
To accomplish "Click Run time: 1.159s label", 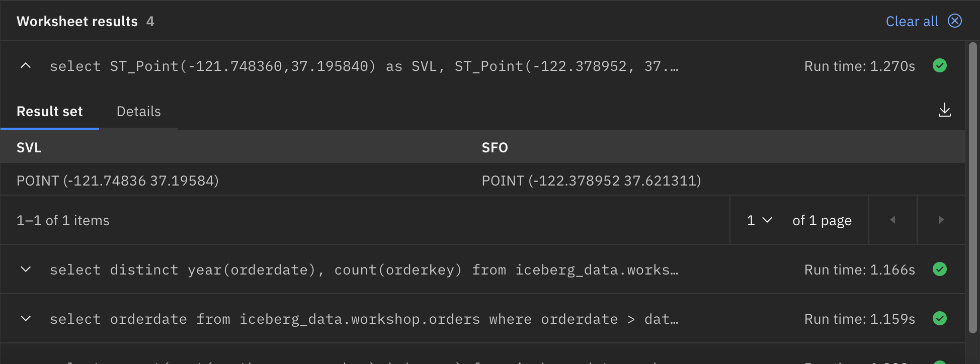I will [x=859, y=319].
